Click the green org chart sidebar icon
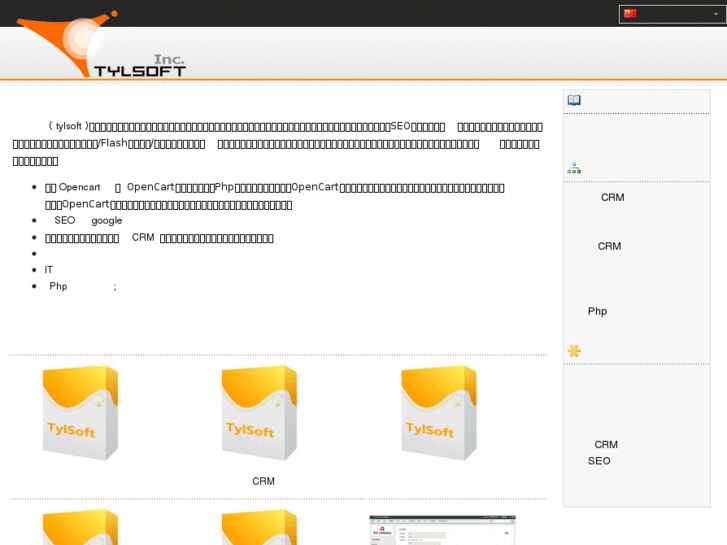The height and width of the screenshot is (545, 727). tap(574, 168)
